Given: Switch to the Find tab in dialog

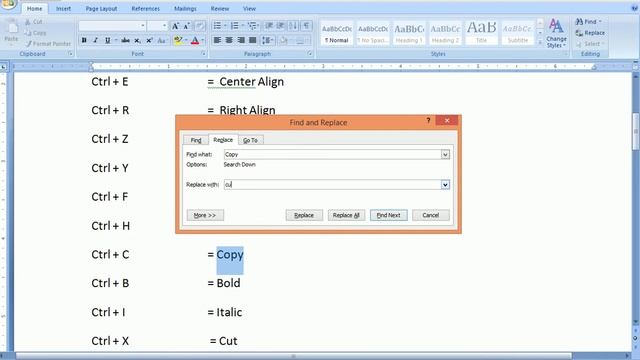Looking at the screenshot, I should click(x=196, y=140).
